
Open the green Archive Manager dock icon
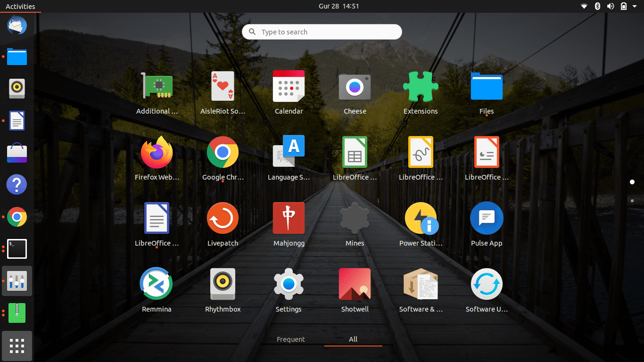point(17,313)
